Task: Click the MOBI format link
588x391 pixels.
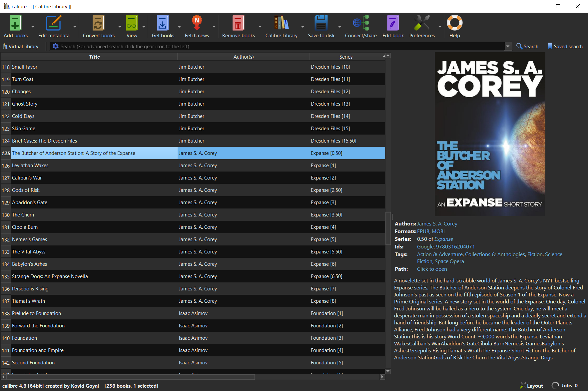Action: pos(438,231)
